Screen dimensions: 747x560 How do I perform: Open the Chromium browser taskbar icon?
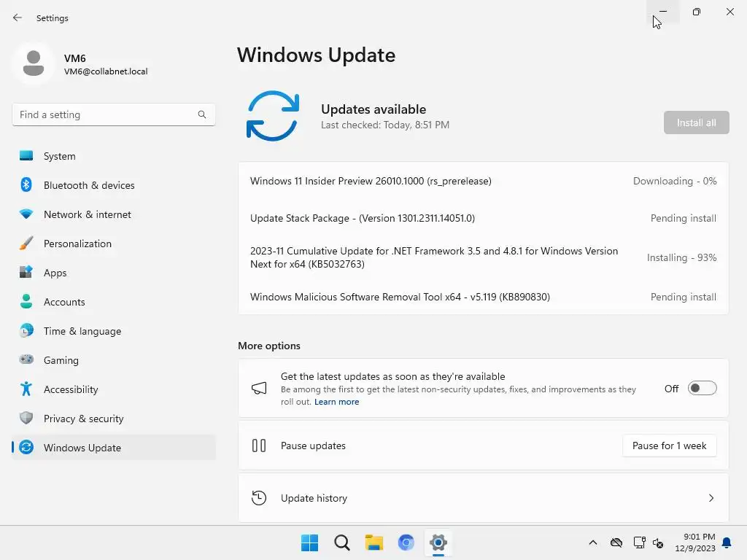(x=406, y=542)
